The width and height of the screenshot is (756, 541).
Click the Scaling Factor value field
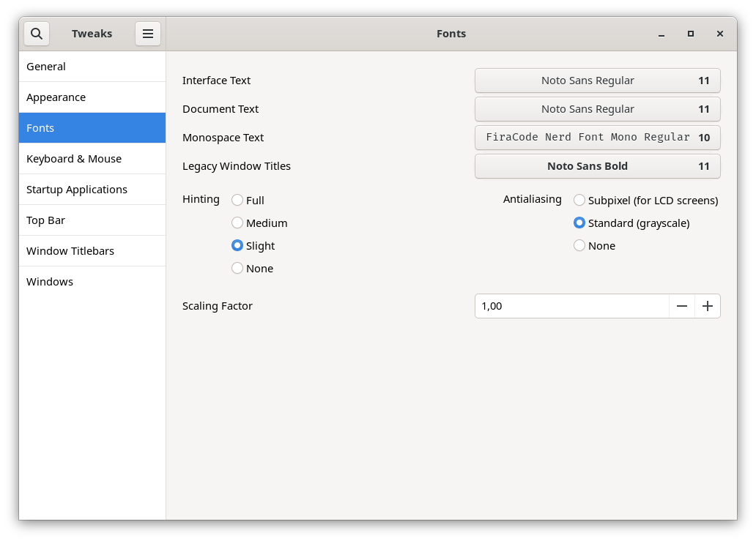(x=571, y=306)
